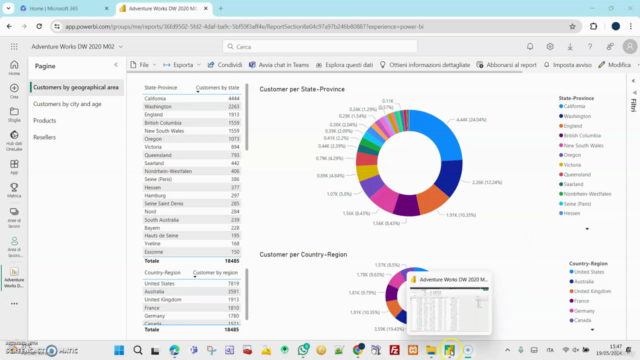640x360 pixels.
Task: Click United States legend color dot
Action: pyautogui.click(x=571, y=272)
